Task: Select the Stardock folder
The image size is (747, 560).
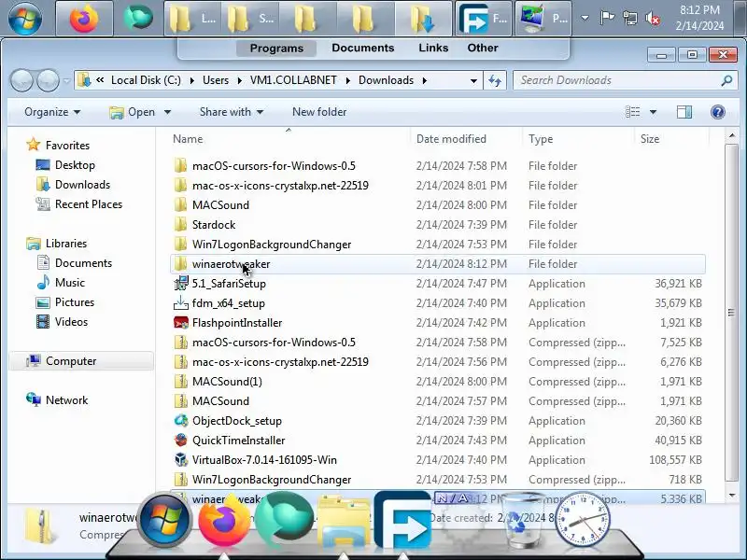Action: (437, 225)
